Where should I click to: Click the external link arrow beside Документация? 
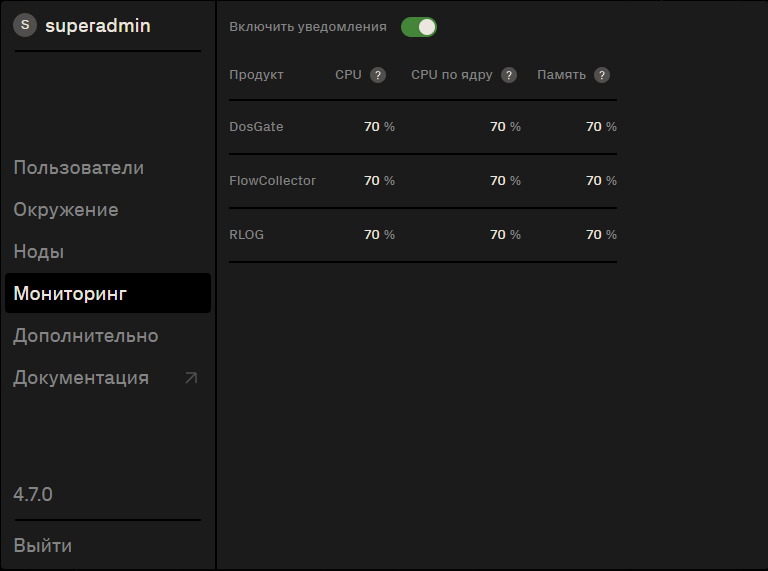tap(191, 378)
